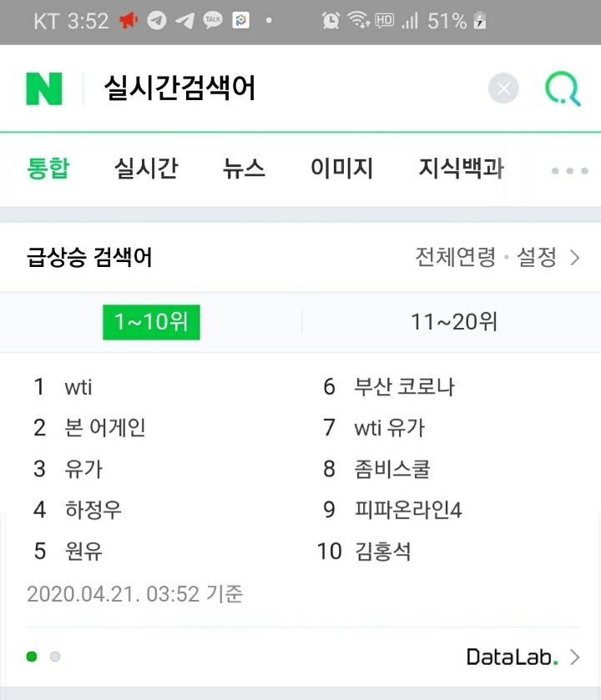Tap the battery status icon
Viewport: 601px width, 700px height.
480,21
